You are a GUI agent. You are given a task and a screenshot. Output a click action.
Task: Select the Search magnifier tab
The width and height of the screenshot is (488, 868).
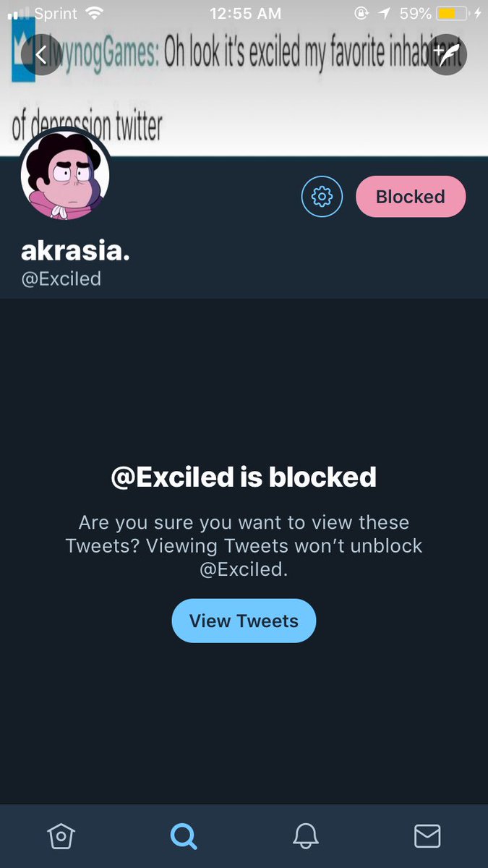tap(183, 836)
